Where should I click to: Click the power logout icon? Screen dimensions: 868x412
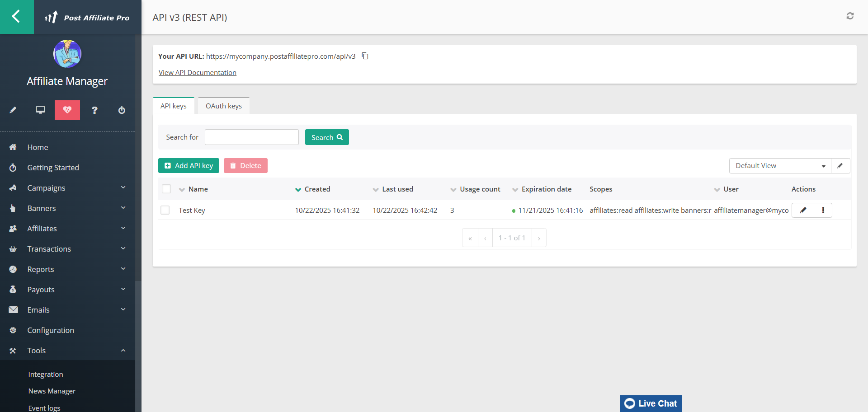coord(122,110)
